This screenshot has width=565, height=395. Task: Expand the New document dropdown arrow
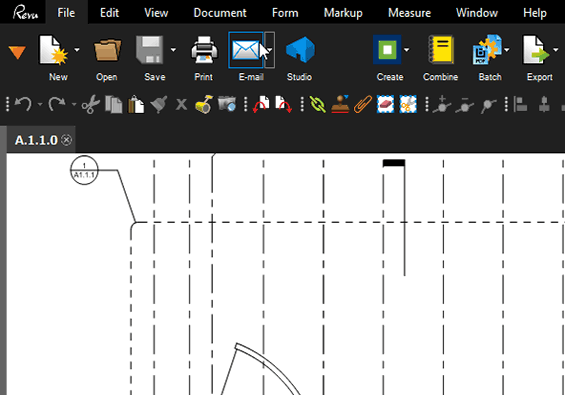click(77, 50)
